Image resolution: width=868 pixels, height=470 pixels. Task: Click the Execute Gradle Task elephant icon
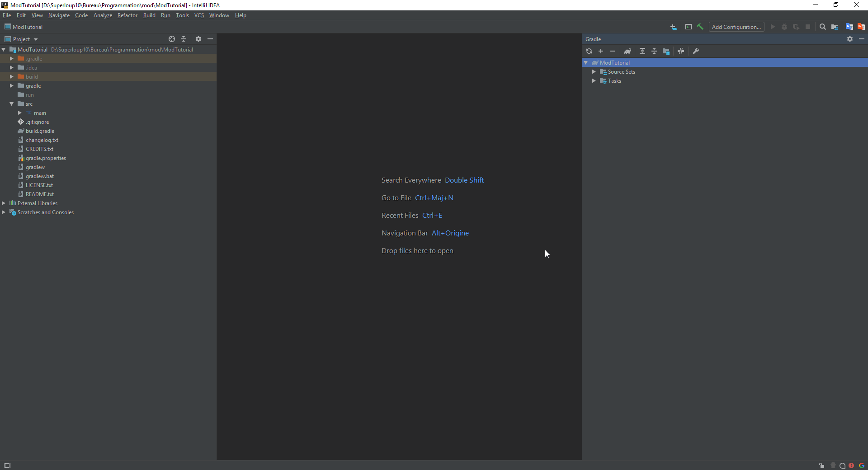pyautogui.click(x=627, y=52)
